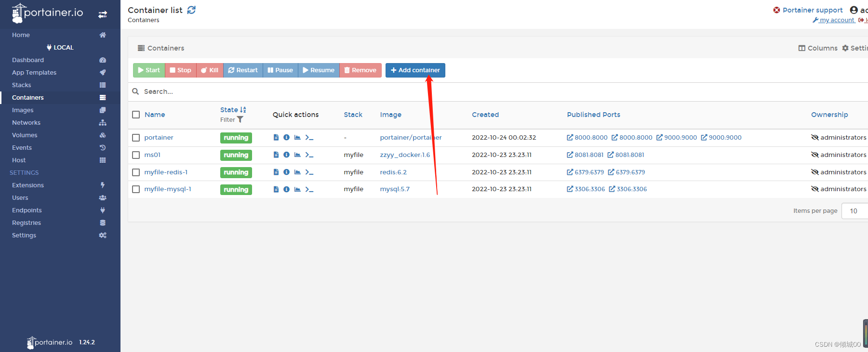
Task: Check the myfile-redis-1 container checkbox
Action: (x=136, y=172)
